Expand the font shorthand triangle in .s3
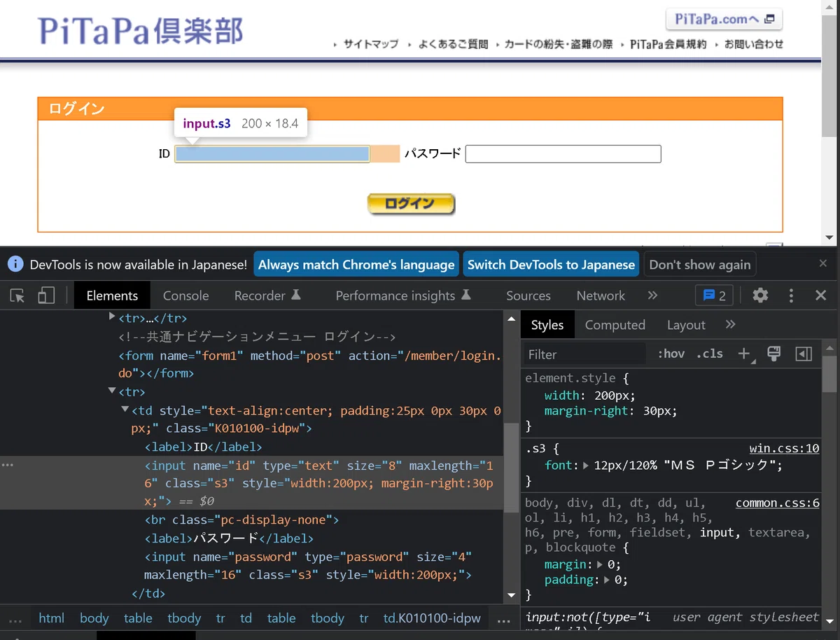This screenshot has height=640, width=840. [x=587, y=465]
